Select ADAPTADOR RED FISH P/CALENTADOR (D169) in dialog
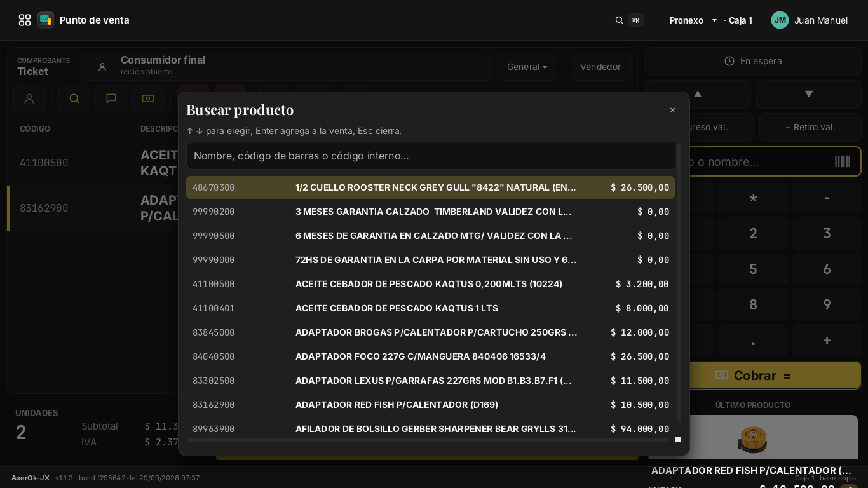868x488 pixels. point(431,405)
